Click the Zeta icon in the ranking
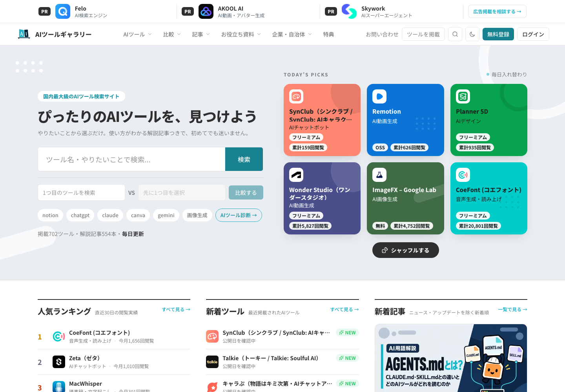 (59, 362)
